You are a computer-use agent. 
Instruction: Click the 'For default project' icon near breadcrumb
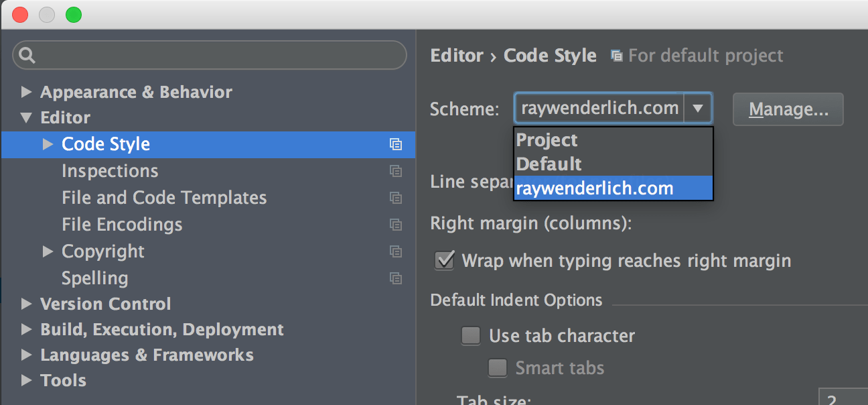(616, 56)
